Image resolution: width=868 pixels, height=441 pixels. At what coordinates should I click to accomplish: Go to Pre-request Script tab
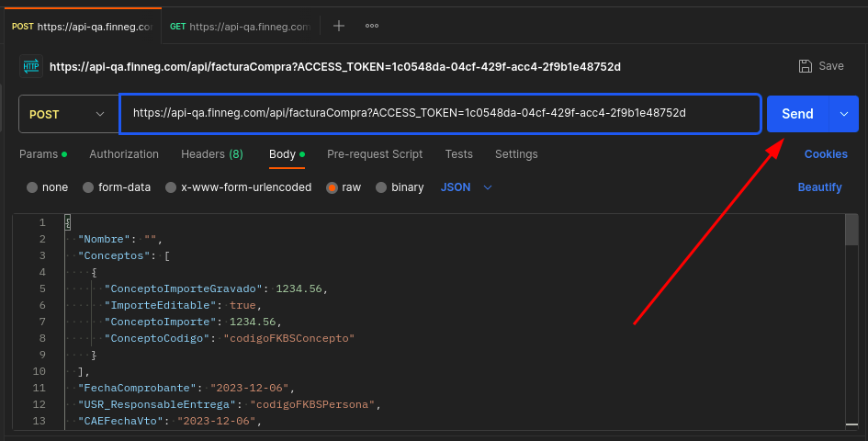[375, 154]
